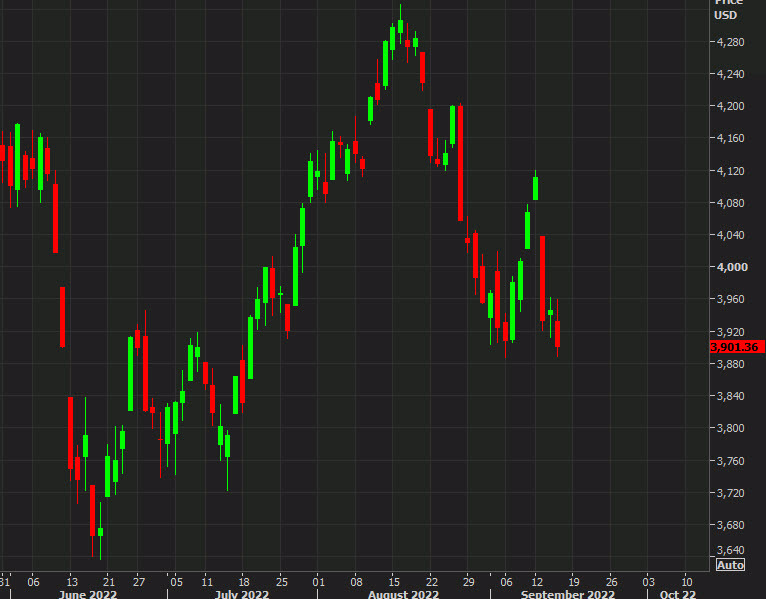Click the 3,960 price axis label
Image resolution: width=766 pixels, height=599 pixels.
tap(730, 299)
